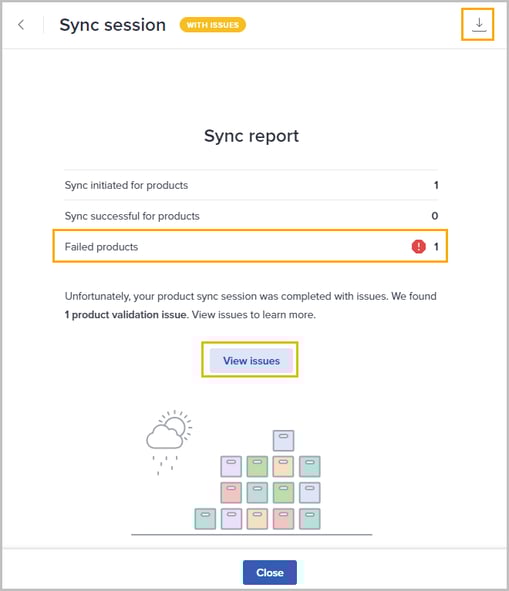
Task: Click the rain cloud illustration
Action: click(166, 441)
